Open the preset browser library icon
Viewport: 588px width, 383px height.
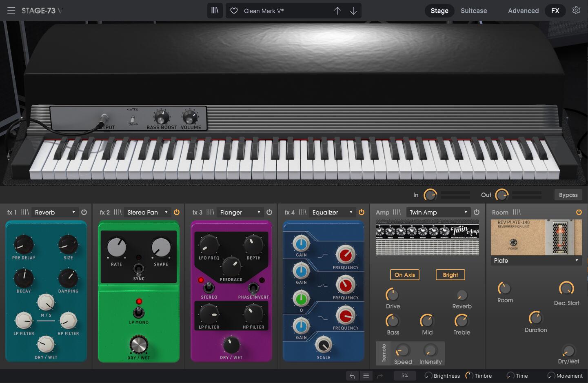[215, 11]
